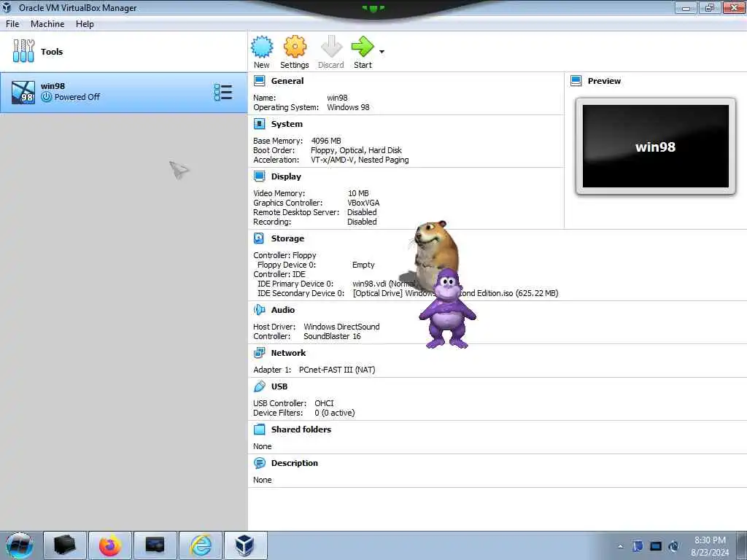
Task: Click the win98 preview thumbnail
Action: (x=656, y=146)
